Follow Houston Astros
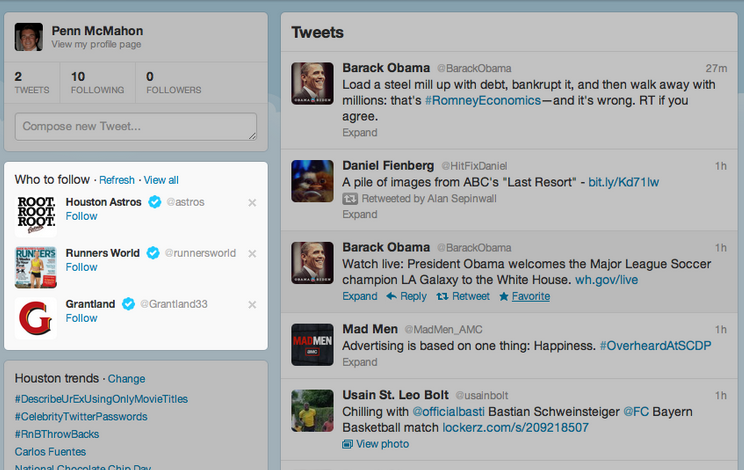This screenshot has height=470, width=744. click(82, 216)
